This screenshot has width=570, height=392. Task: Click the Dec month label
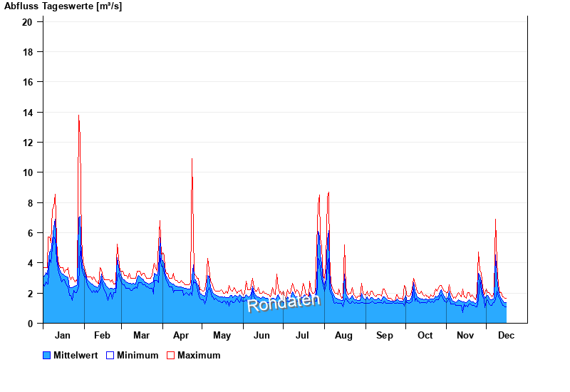tap(506, 336)
